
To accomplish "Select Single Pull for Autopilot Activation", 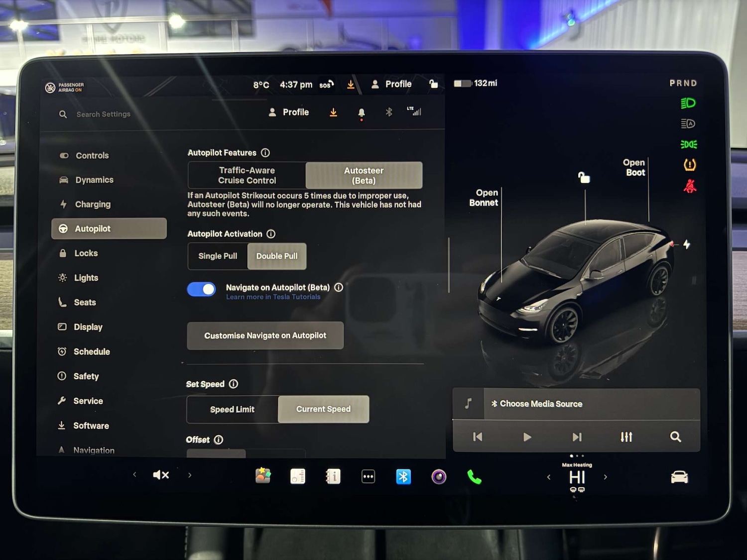I will tap(218, 256).
